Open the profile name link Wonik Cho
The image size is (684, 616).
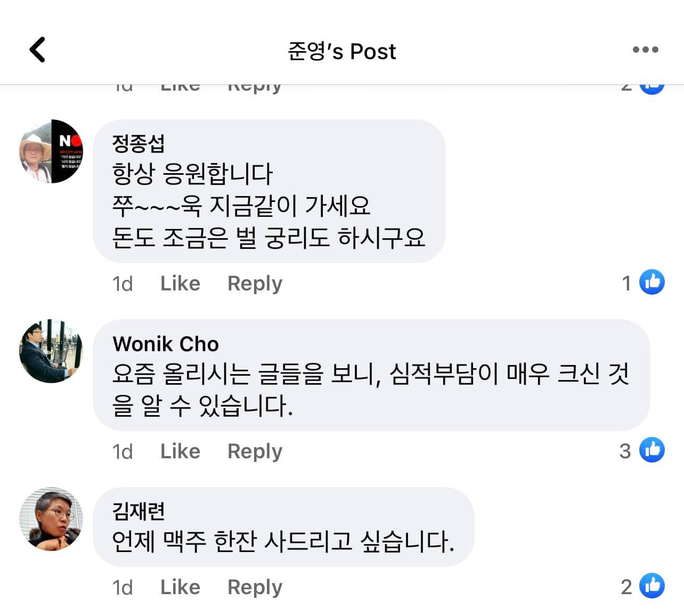tap(166, 344)
